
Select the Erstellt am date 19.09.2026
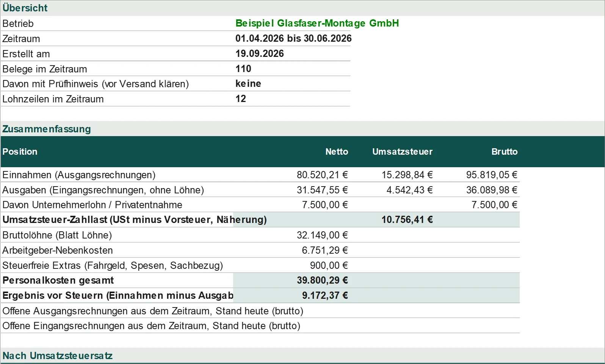(x=260, y=53)
